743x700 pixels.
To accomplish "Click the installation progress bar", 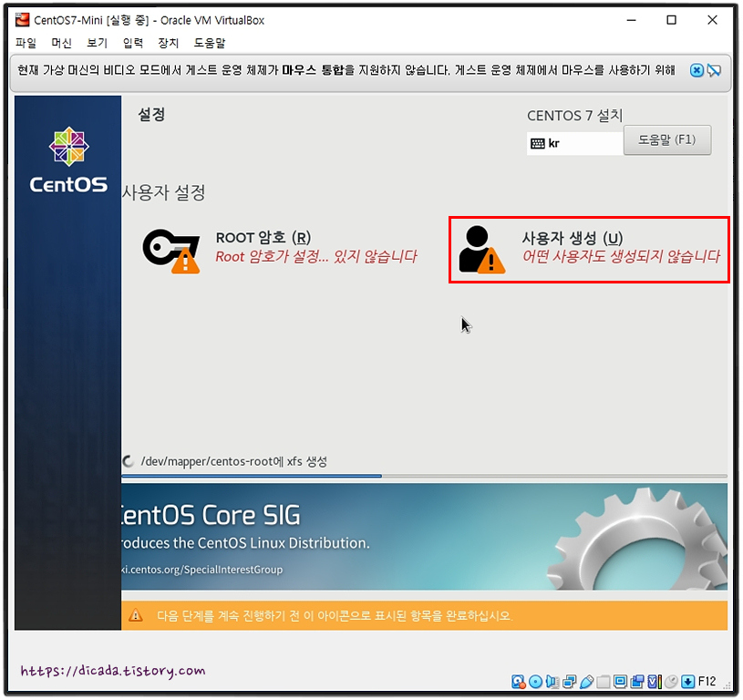I will tap(424, 476).
